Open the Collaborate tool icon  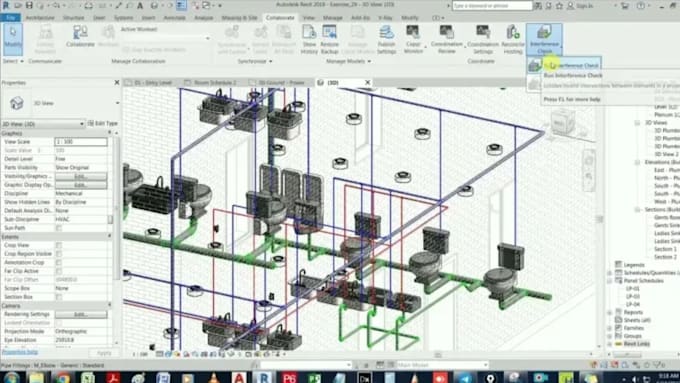[80, 36]
